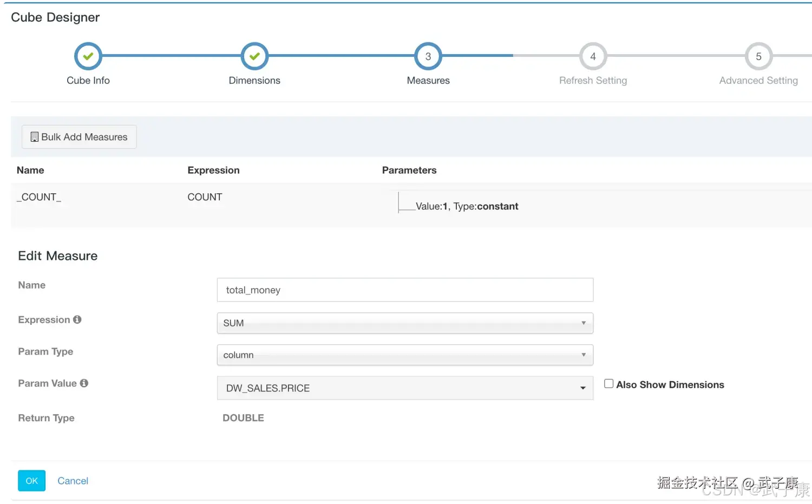Enable Also Show Dimensions checkbox
This screenshot has width=812, height=504.
(x=609, y=384)
